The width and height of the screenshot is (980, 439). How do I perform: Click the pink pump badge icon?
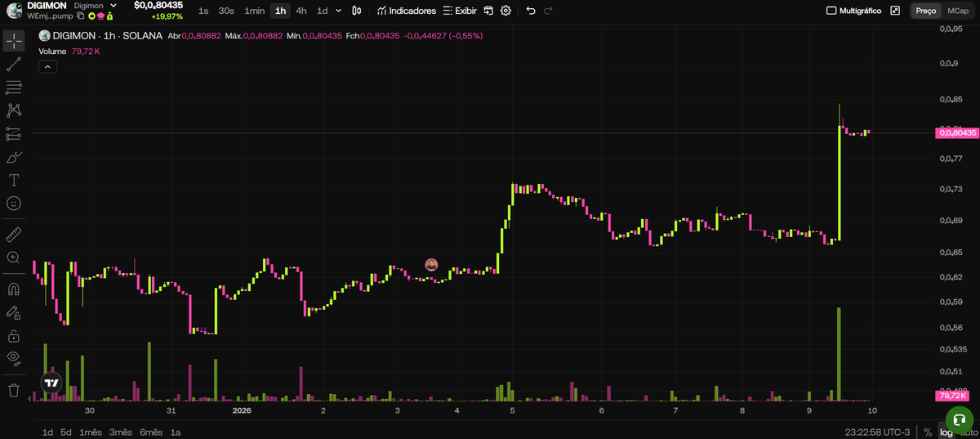point(101,16)
